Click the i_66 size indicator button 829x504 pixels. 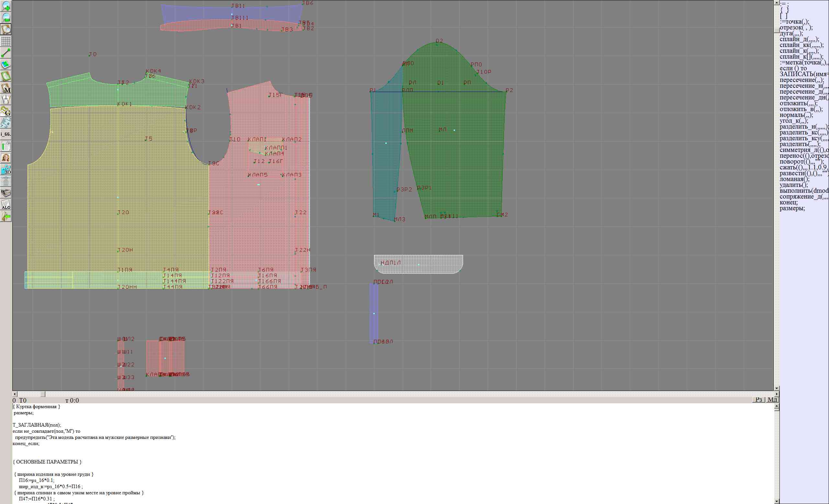coord(6,134)
